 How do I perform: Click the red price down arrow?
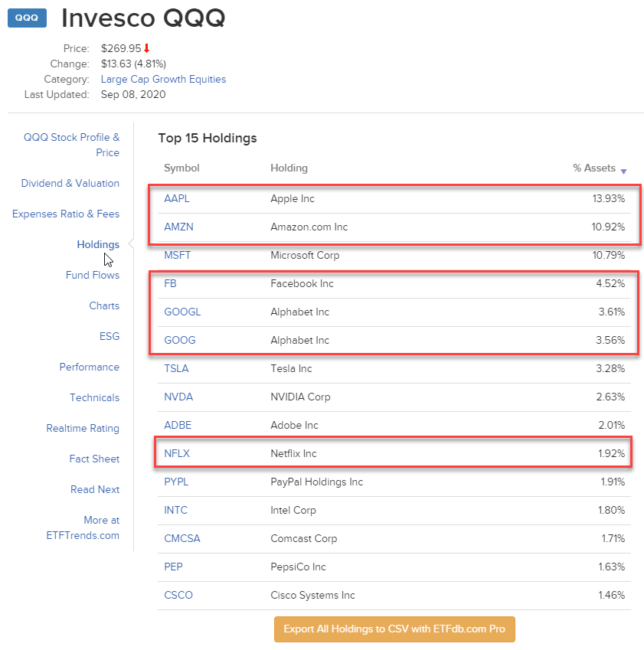pos(146,48)
